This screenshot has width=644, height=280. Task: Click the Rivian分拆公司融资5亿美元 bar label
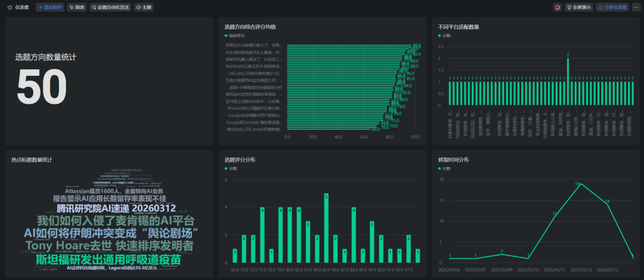tap(255, 108)
